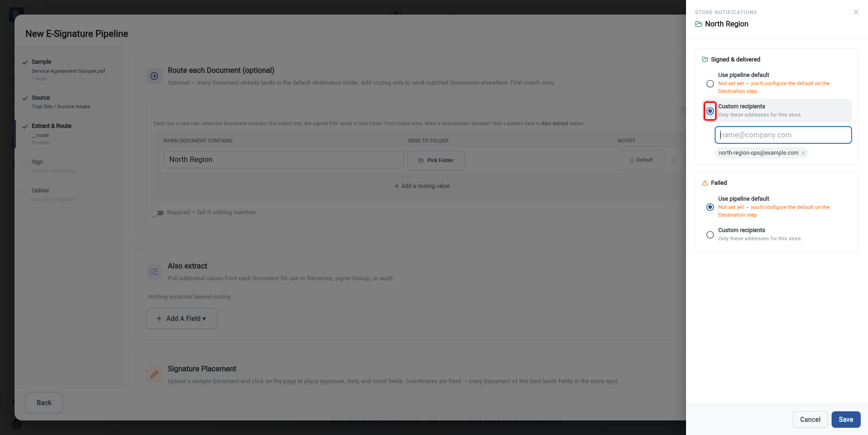Image resolution: width=868 pixels, height=435 pixels.
Task: Select Use pipeline default under Failed
Action: click(x=710, y=207)
